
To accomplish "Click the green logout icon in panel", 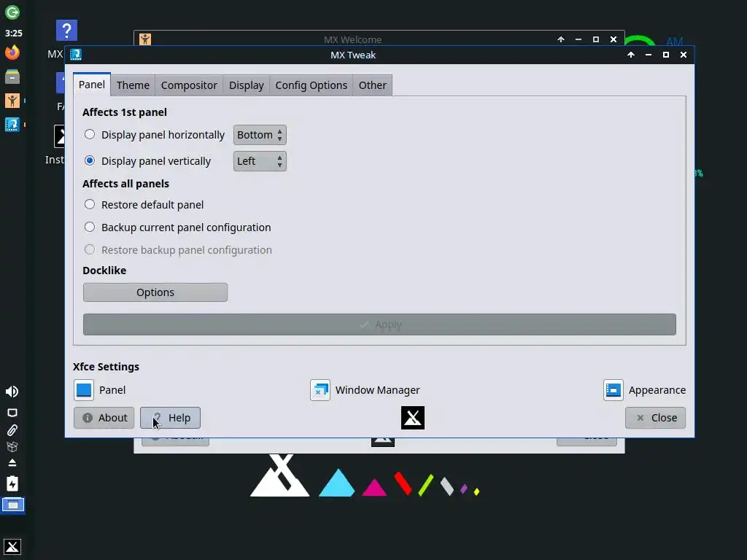I will pos(12,12).
